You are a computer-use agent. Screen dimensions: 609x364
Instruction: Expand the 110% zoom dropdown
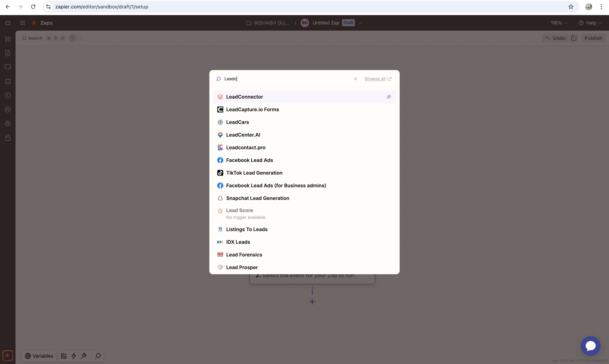point(559,23)
